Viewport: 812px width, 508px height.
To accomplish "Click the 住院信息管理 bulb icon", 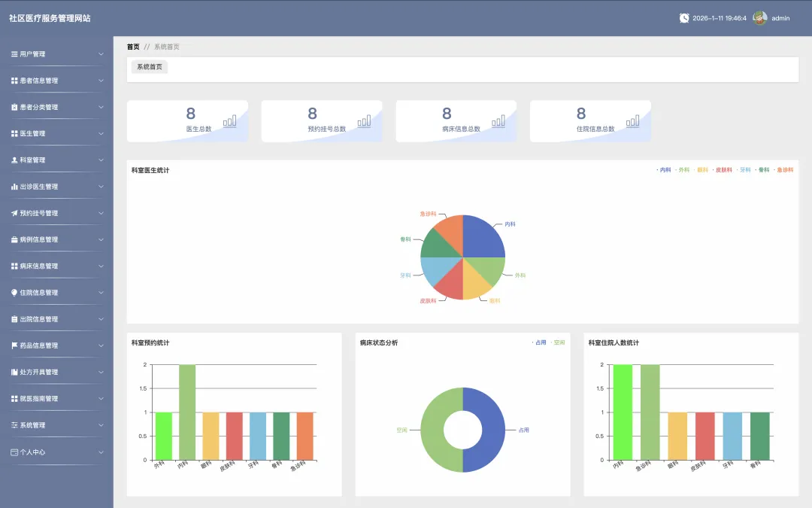I will [x=14, y=292].
